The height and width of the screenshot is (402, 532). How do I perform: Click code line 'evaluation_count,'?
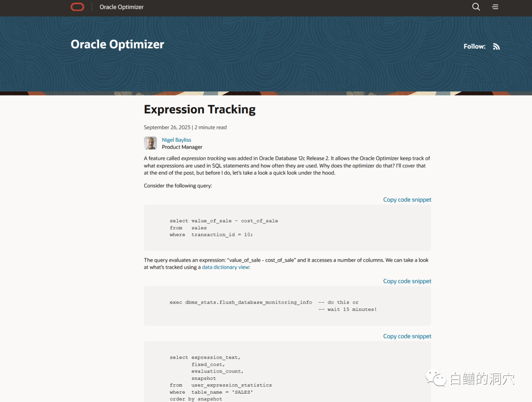[x=217, y=371]
